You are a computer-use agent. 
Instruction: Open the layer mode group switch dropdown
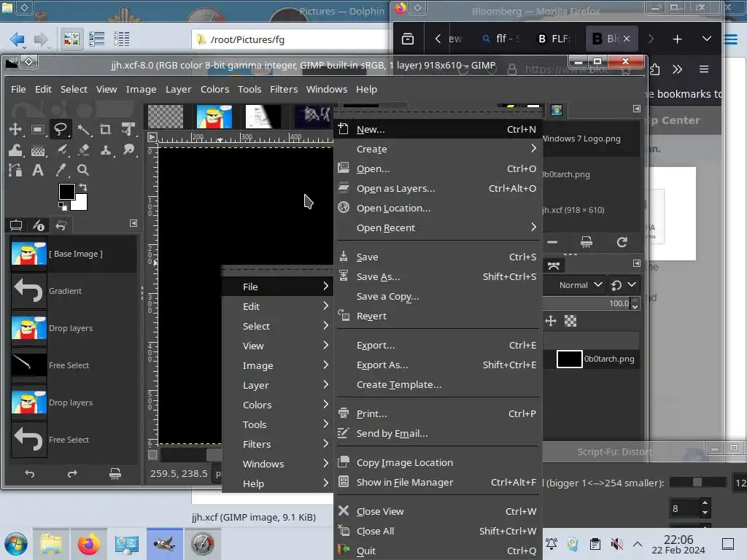point(624,285)
